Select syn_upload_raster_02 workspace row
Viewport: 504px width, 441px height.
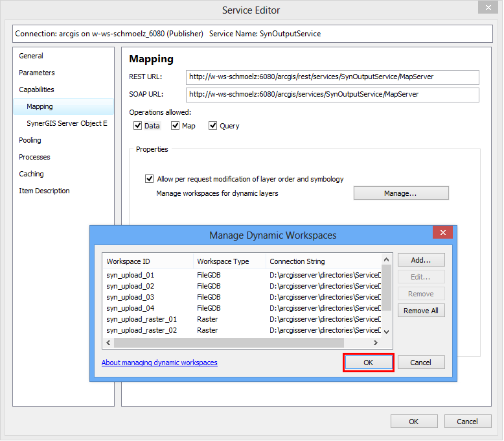[141, 330]
